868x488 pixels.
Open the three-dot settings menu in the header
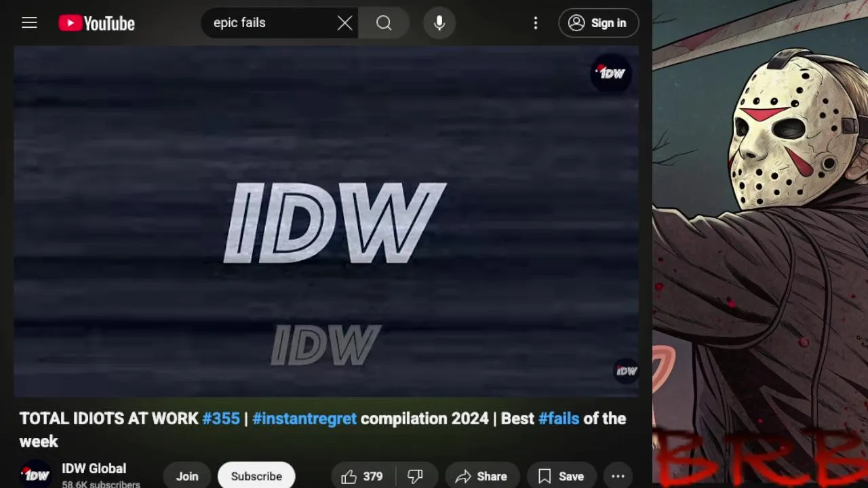536,23
